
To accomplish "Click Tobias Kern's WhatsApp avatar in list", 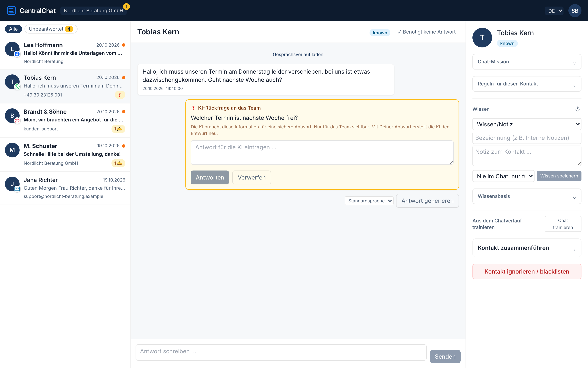I will click(12, 82).
